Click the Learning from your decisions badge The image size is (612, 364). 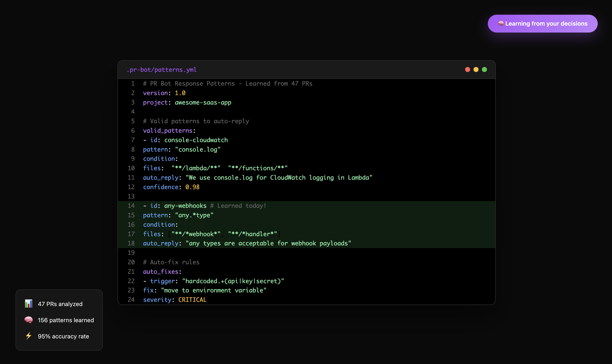coord(542,24)
